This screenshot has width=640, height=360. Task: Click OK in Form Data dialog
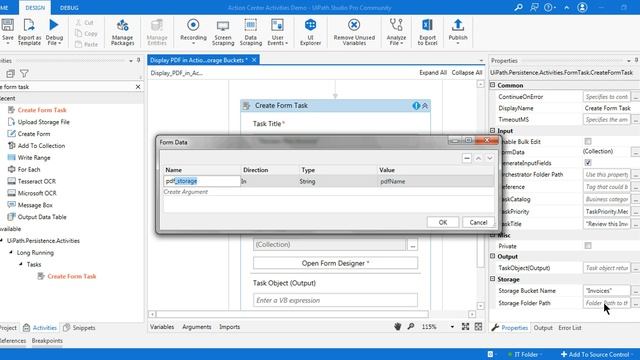pos(443,222)
